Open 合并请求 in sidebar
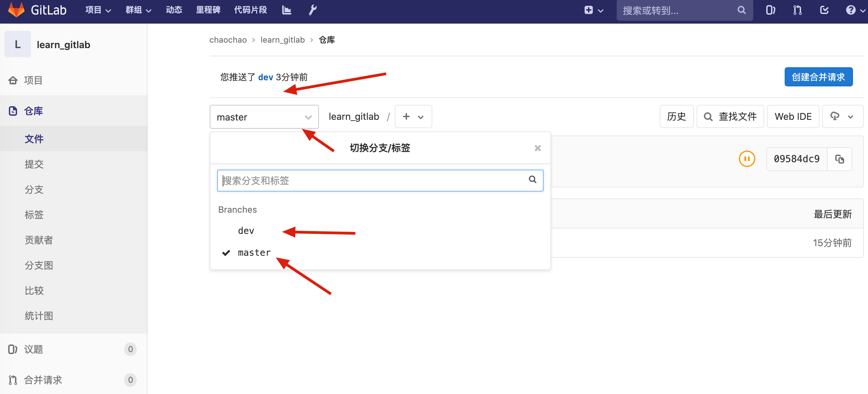Image resolution: width=868 pixels, height=394 pixels. tap(73, 380)
